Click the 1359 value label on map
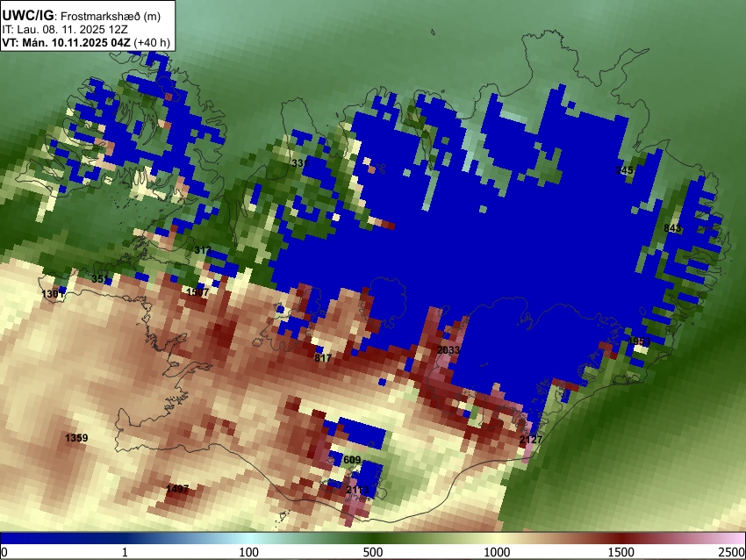The height and width of the screenshot is (560, 746). coord(76,438)
